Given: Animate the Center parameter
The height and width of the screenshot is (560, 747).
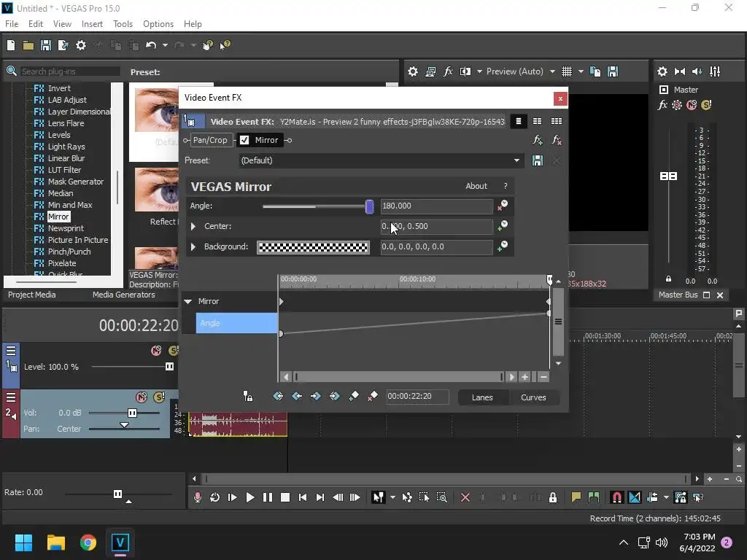Looking at the screenshot, I should click(x=502, y=226).
